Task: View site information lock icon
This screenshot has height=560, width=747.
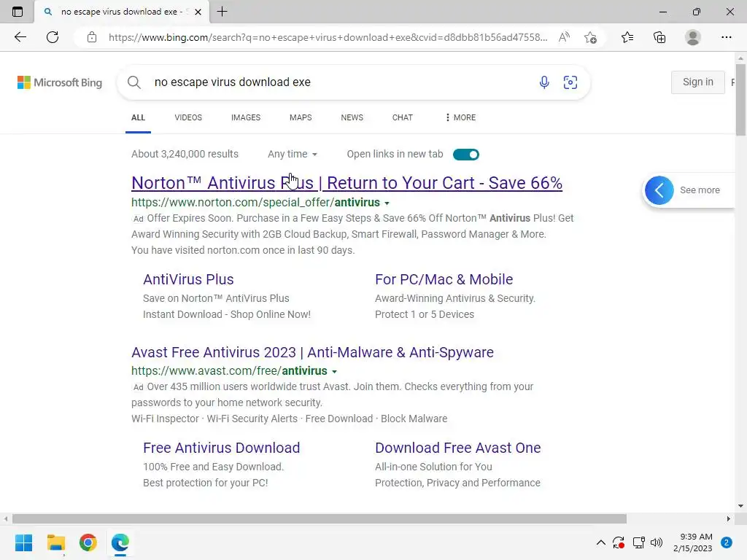Action: point(92,37)
